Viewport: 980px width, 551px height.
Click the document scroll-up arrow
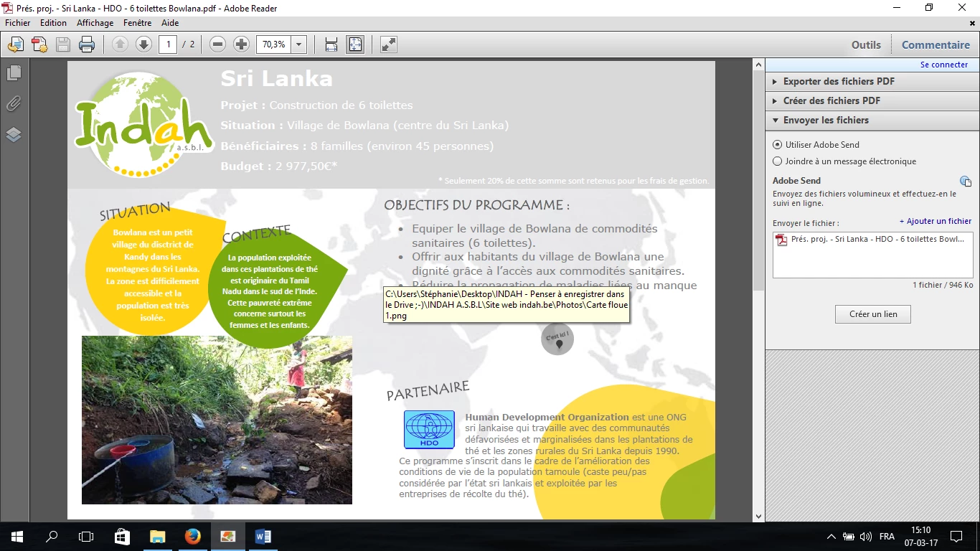pyautogui.click(x=759, y=65)
